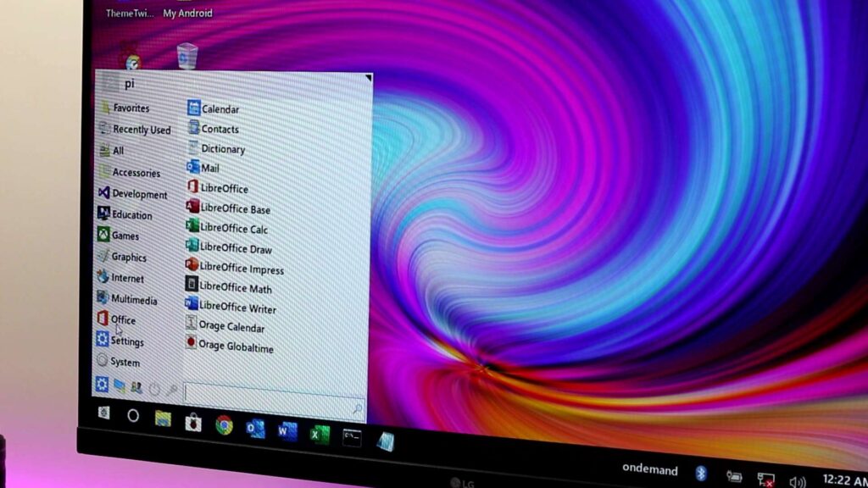The width and height of the screenshot is (868, 488).
Task: Open the Favorites category
Action: (x=125, y=108)
